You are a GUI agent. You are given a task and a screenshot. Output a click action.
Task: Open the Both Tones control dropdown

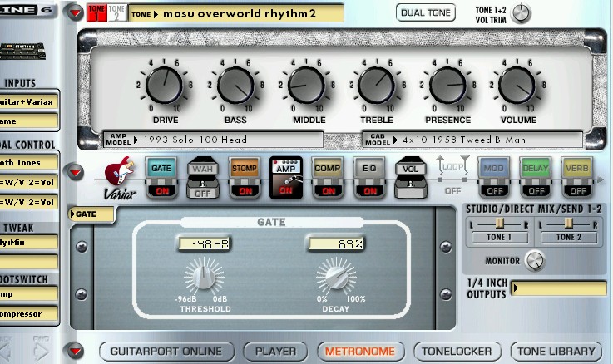coord(29,163)
